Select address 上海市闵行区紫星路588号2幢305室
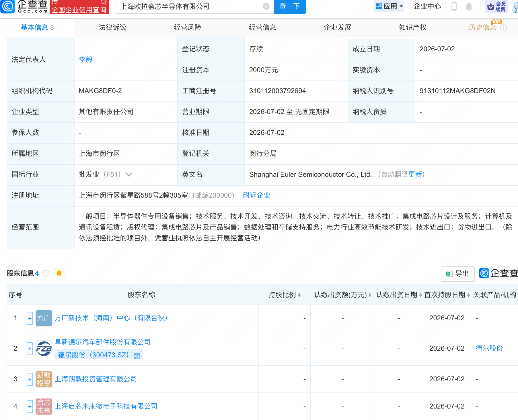This screenshot has width=518, height=420. coord(133,195)
